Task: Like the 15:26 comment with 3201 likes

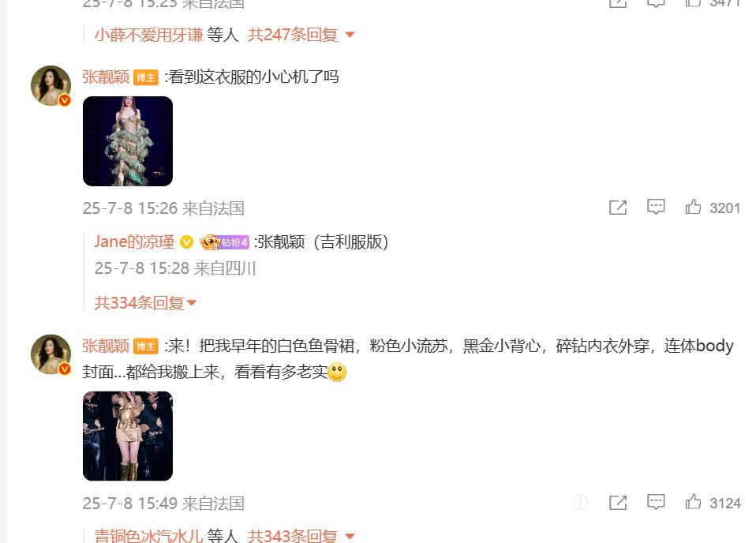Action: click(x=693, y=207)
